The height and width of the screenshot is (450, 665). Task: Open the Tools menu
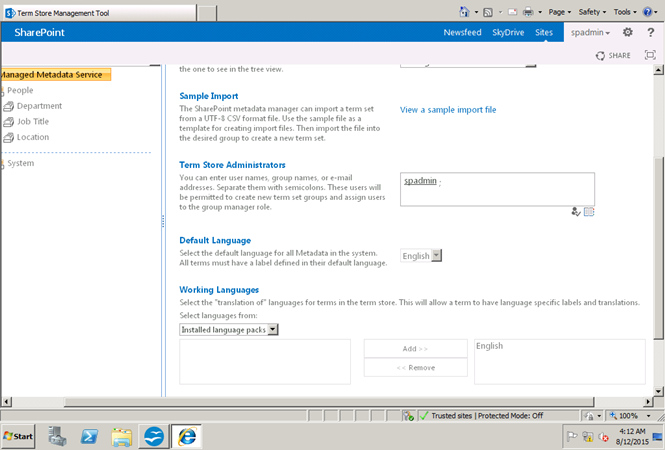pyautogui.click(x=625, y=12)
